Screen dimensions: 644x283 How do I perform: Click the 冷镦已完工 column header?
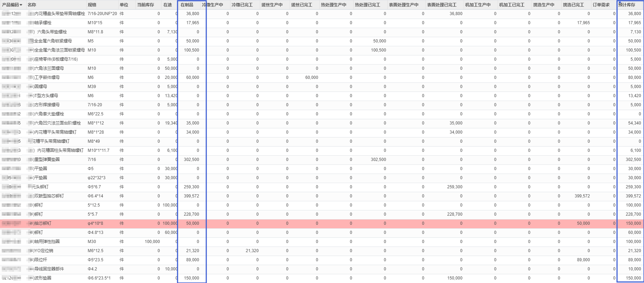click(x=242, y=5)
